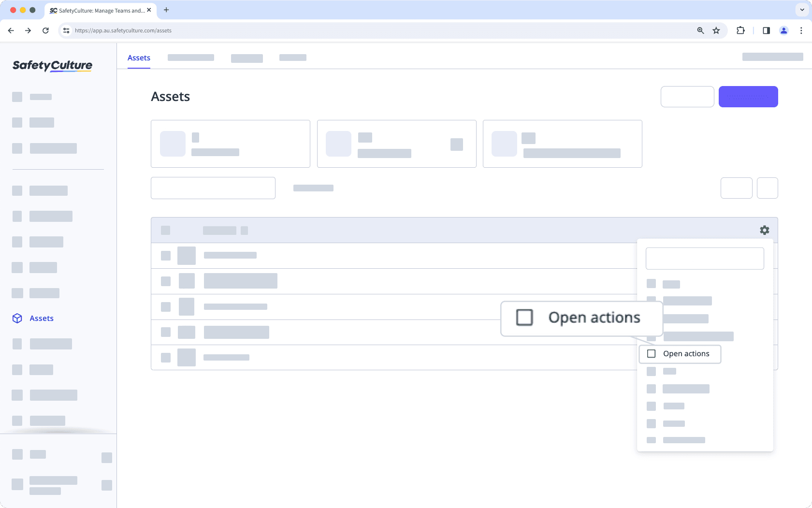This screenshot has width=812, height=508.
Task: Click the column settings search field
Action: point(704,258)
